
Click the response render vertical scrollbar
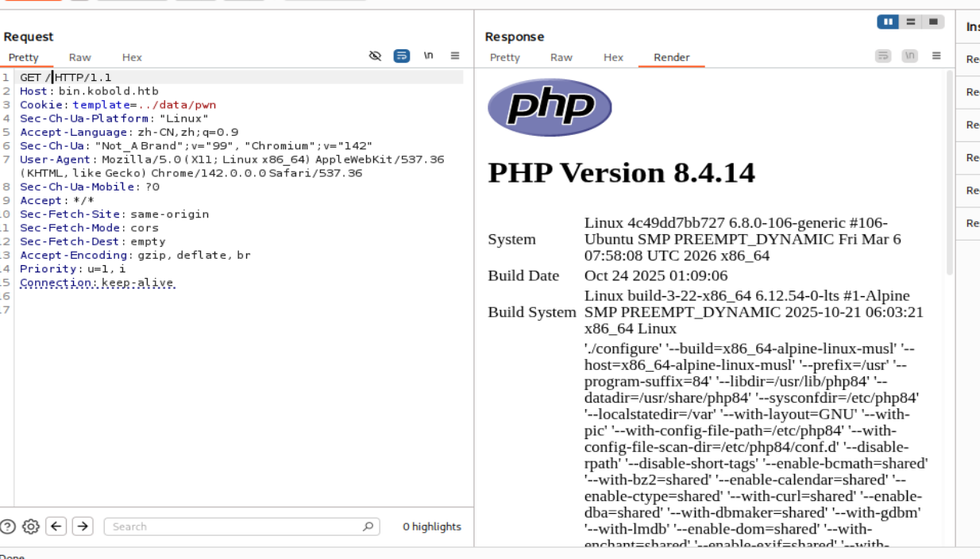949,172
